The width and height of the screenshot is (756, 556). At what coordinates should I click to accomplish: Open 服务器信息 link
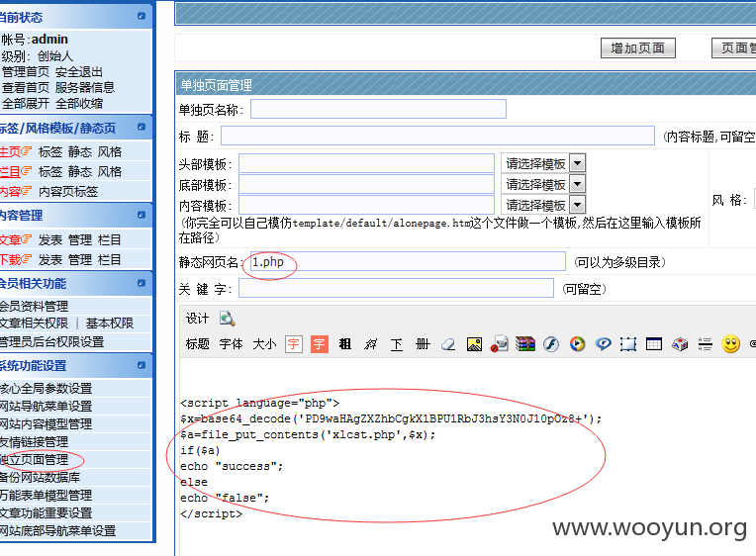tap(85, 87)
